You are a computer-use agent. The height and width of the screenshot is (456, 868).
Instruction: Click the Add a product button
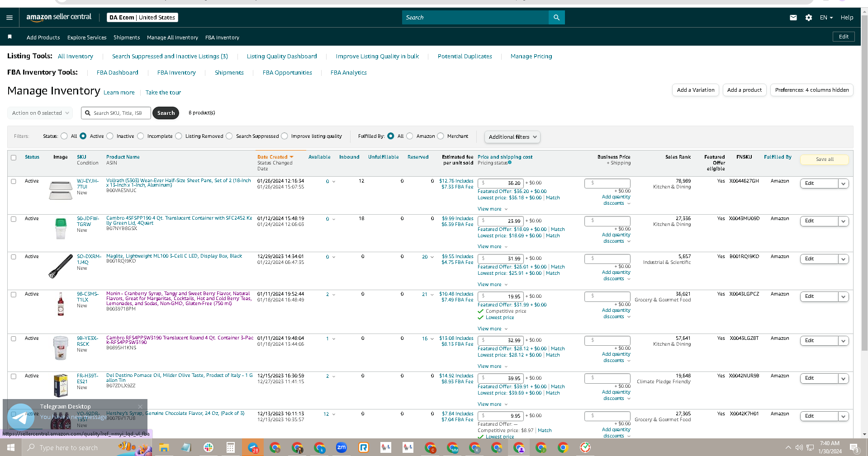[745, 90]
